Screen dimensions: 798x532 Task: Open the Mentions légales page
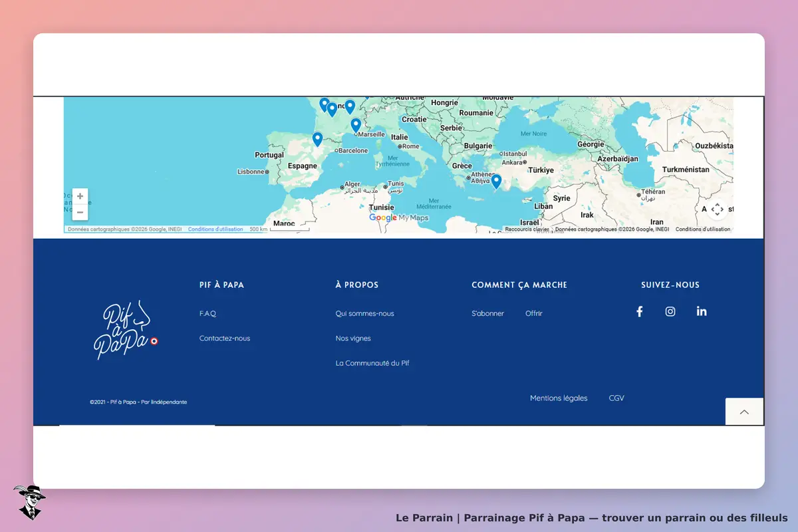(559, 398)
